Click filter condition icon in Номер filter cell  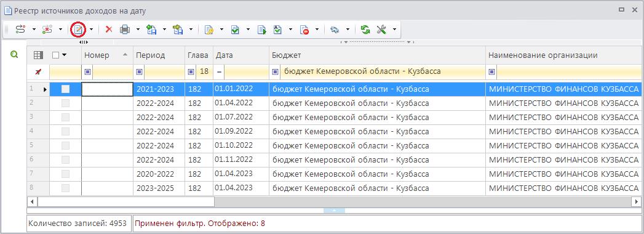pyautogui.click(x=87, y=72)
